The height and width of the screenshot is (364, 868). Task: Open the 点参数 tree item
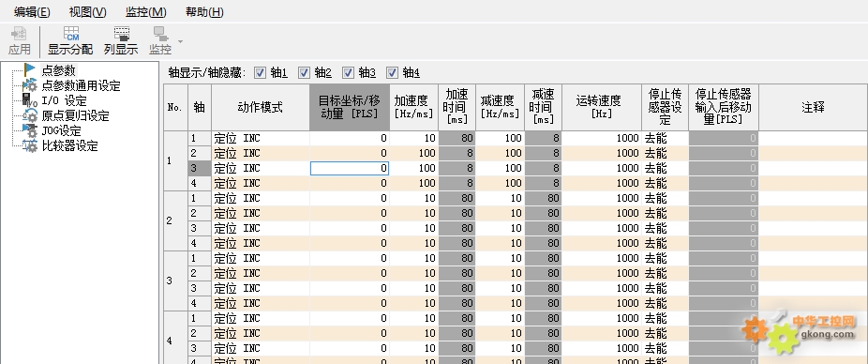coord(59,70)
